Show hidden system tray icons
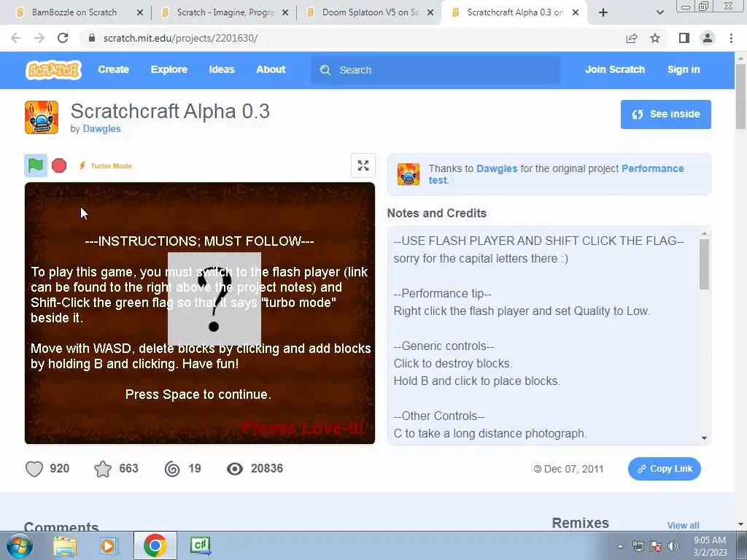 (x=620, y=546)
